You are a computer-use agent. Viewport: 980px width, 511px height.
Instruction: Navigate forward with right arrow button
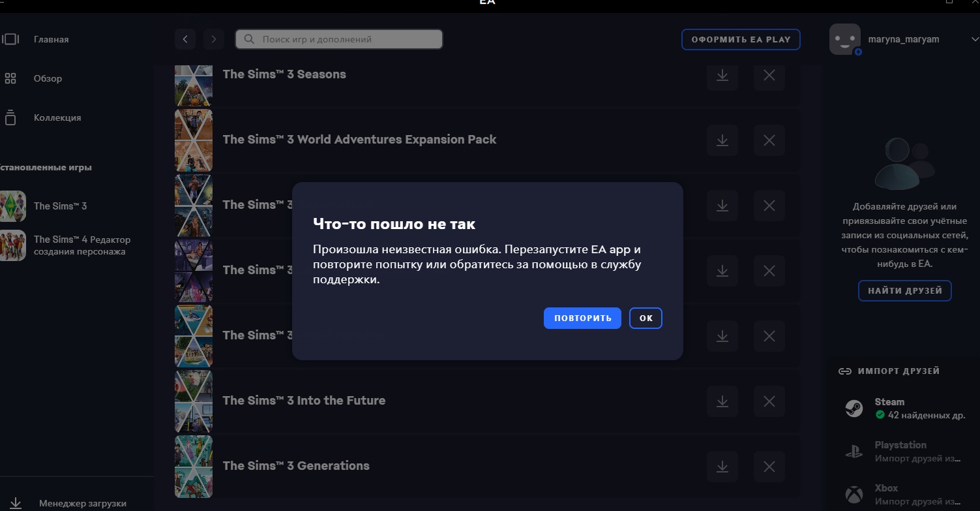click(214, 39)
